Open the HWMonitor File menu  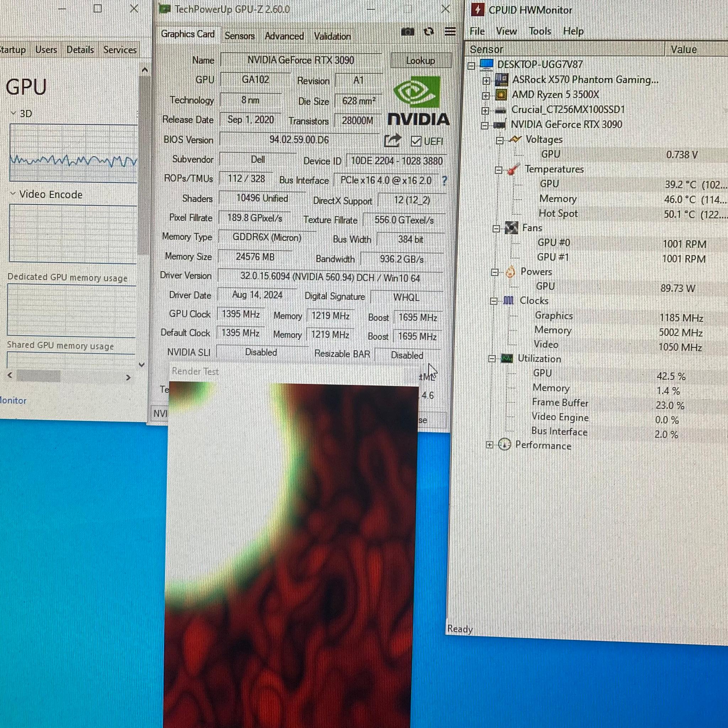477,31
